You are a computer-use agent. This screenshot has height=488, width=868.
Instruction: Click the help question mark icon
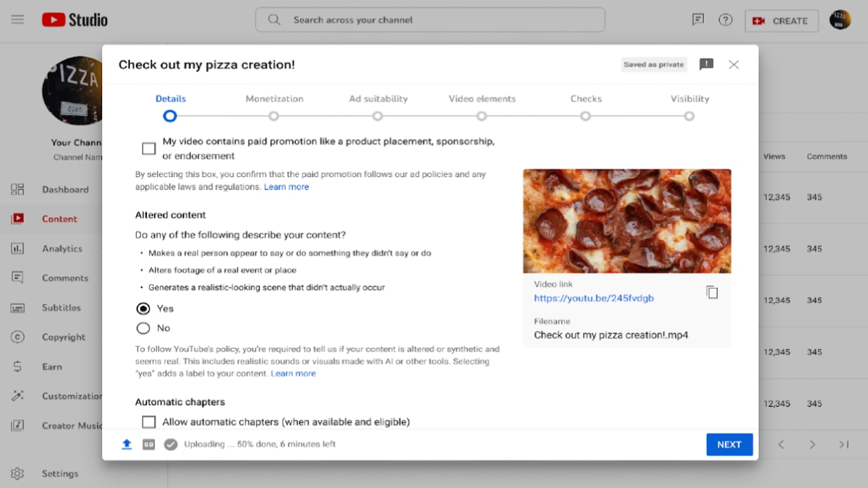point(726,20)
